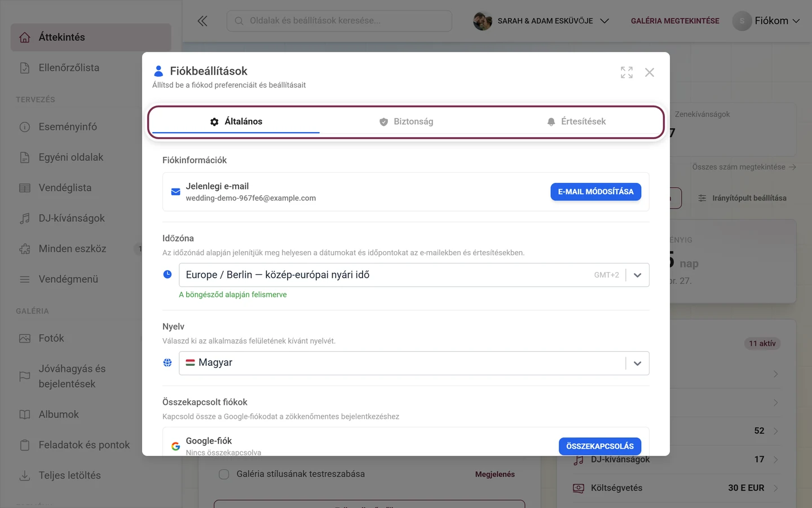Expand the row showing 52 chevron

[x=776, y=431]
